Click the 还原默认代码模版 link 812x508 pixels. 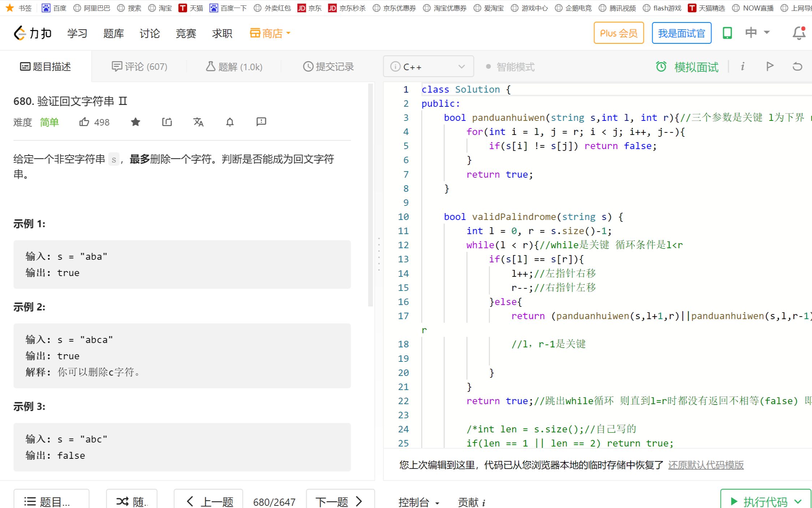(705, 465)
